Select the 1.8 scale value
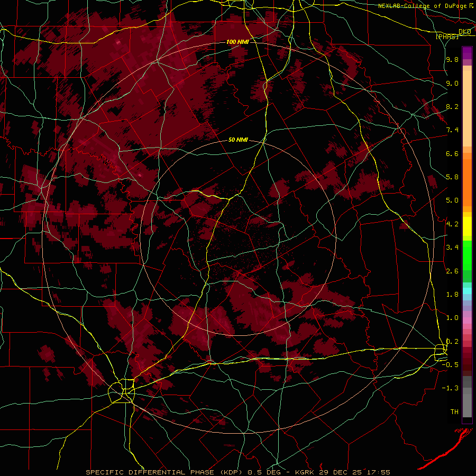This screenshot has width=476, height=476. [x=452, y=295]
